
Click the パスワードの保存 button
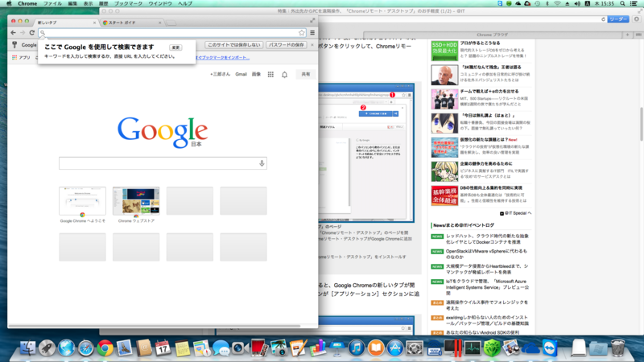[x=287, y=45]
